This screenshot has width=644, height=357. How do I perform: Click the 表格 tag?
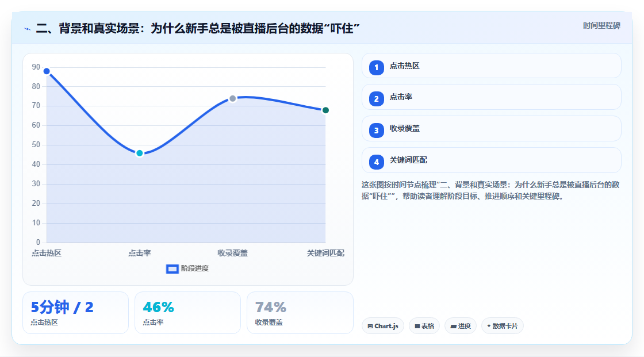pos(424,326)
